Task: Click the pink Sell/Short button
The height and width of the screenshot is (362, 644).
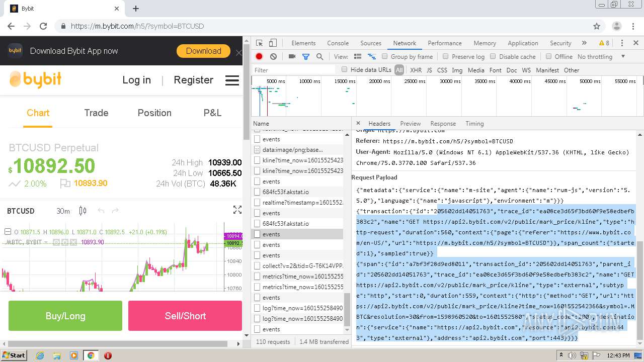Action: pyautogui.click(x=185, y=316)
